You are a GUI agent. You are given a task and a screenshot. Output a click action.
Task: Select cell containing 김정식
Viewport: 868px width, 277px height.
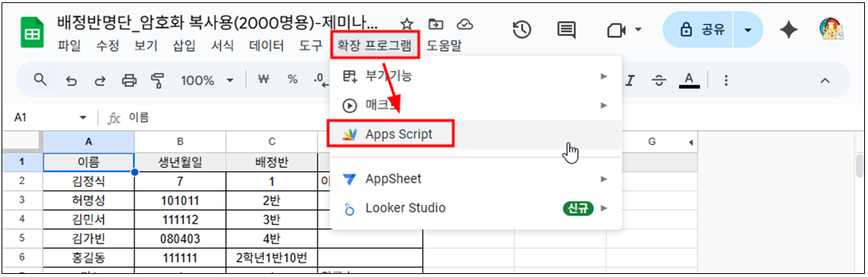[x=88, y=180]
